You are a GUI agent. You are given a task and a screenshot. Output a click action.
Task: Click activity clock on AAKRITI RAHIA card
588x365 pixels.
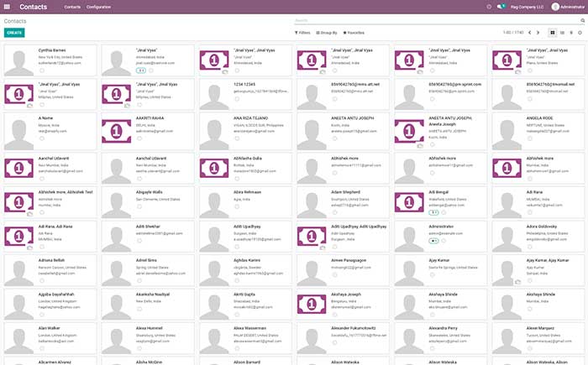pyautogui.click(x=139, y=138)
